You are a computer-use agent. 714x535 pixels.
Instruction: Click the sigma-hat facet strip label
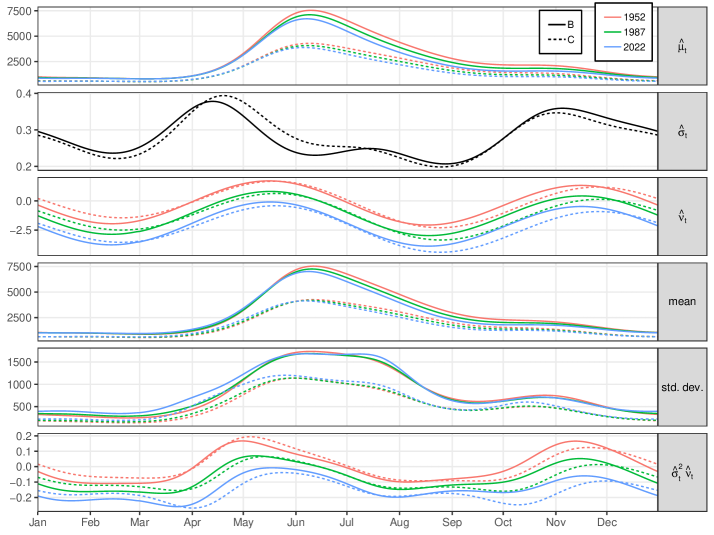(682, 131)
